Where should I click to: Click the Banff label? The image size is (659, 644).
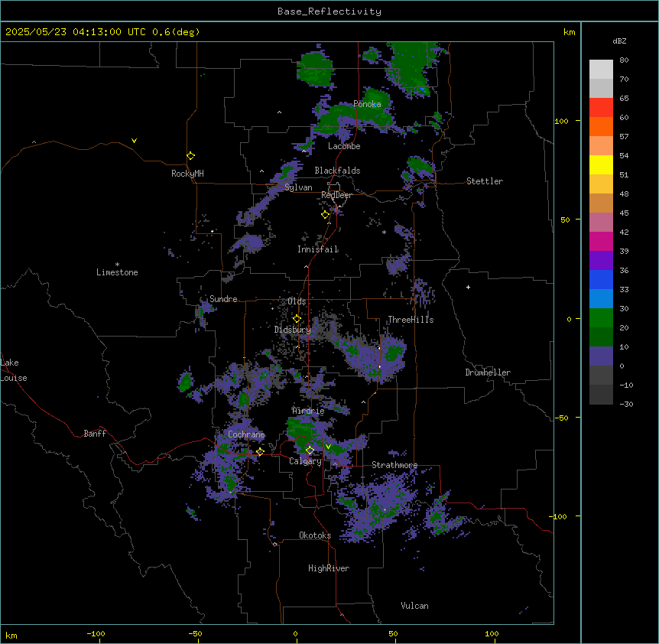[x=95, y=434]
